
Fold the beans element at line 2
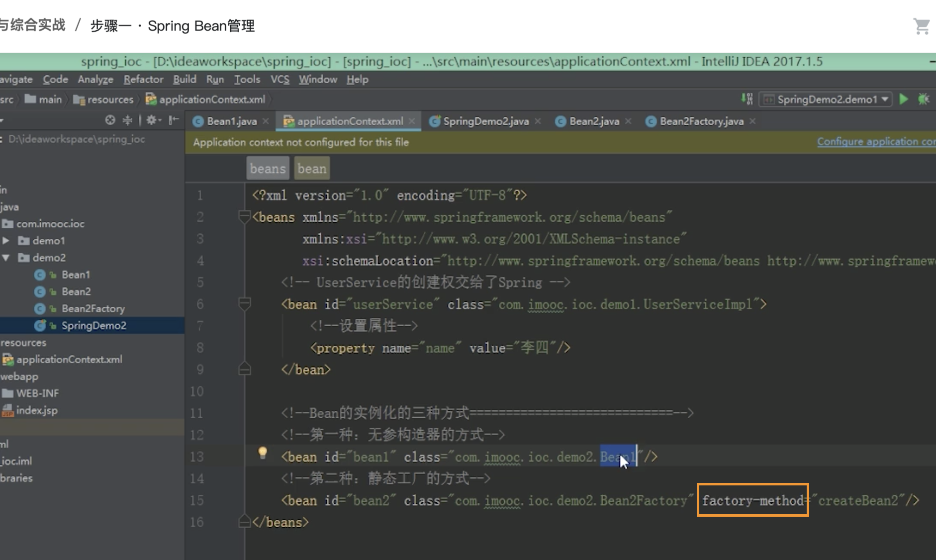tap(244, 216)
